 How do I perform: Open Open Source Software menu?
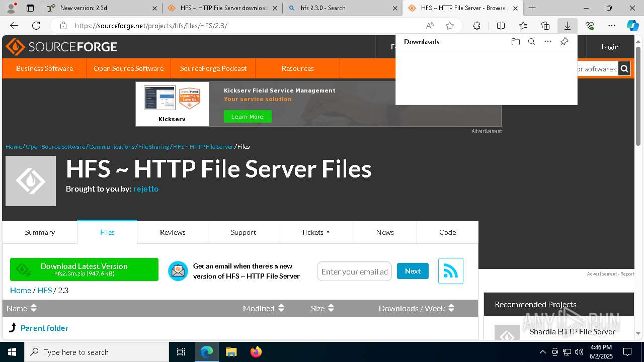(x=128, y=68)
